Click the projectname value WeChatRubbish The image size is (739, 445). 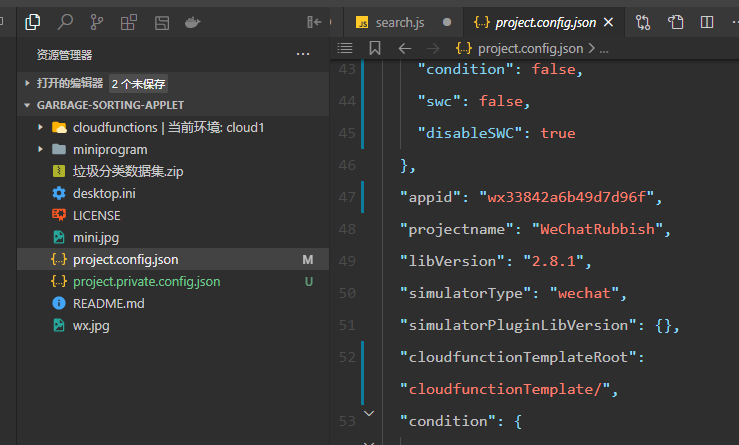coord(597,229)
